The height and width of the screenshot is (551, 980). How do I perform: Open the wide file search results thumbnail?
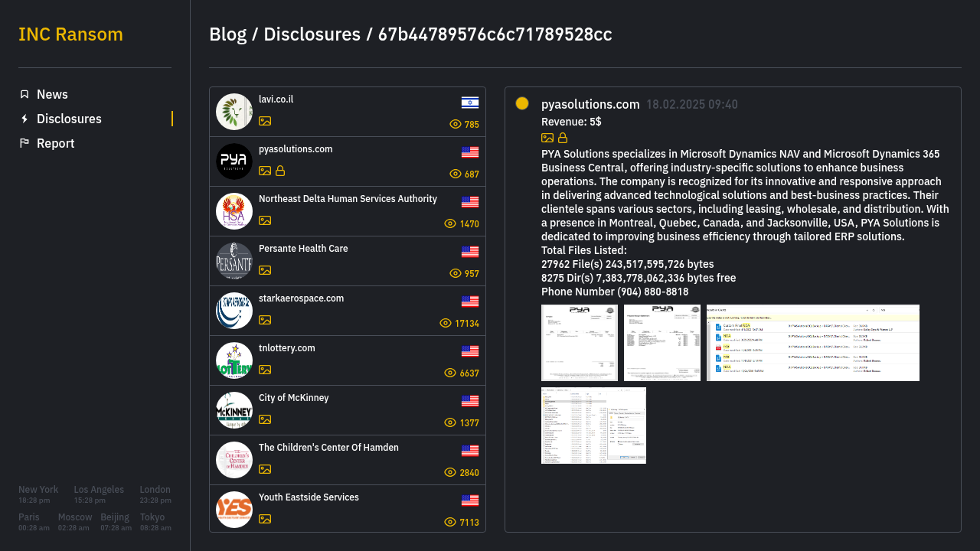click(x=813, y=343)
